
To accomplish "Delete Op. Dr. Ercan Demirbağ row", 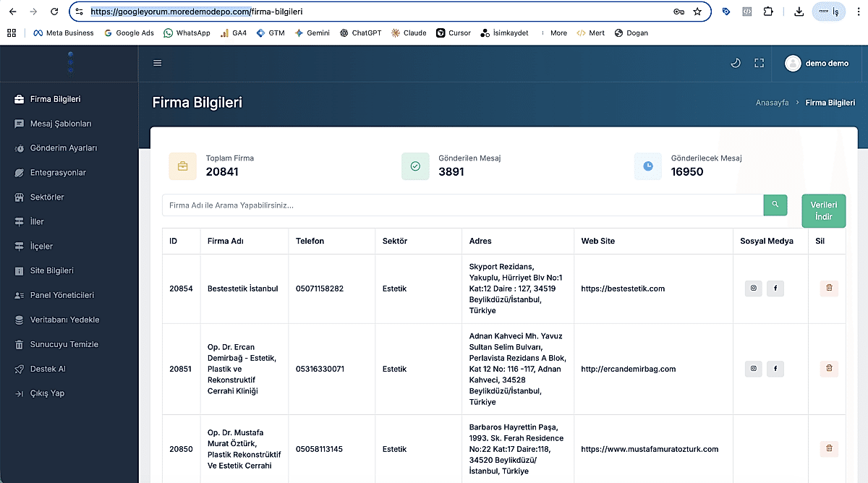I will click(x=829, y=369).
